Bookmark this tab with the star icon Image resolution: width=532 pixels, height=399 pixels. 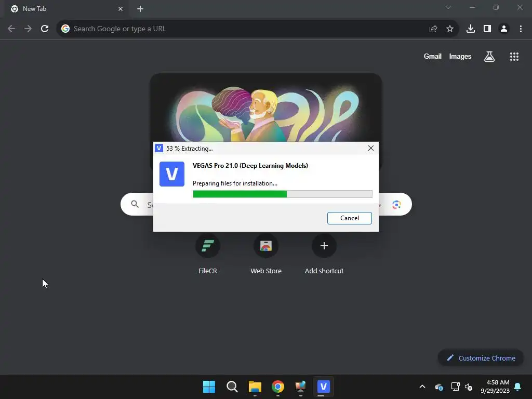[450, 29]
